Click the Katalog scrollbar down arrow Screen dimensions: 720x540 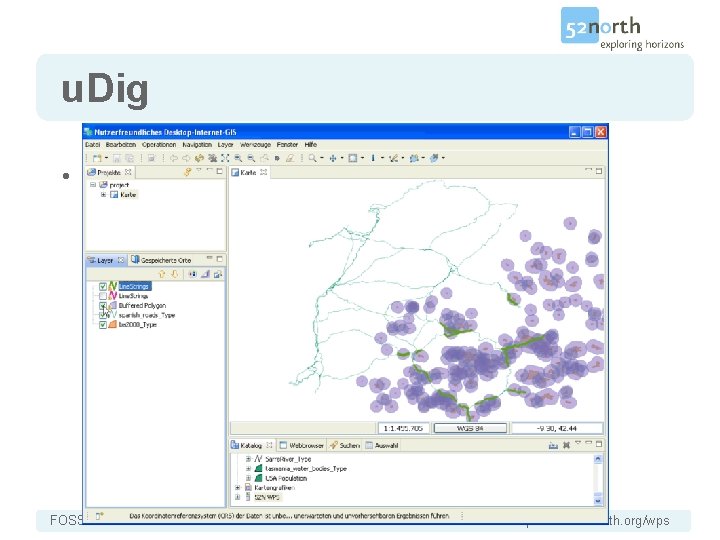point(597,501)
